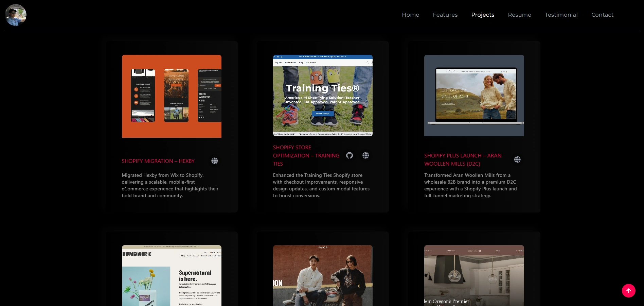This screenshot has height=306, width=644.
Task: Select the description 'Enhanced the Training Ties Shopify store'
Action: point(321,185)
